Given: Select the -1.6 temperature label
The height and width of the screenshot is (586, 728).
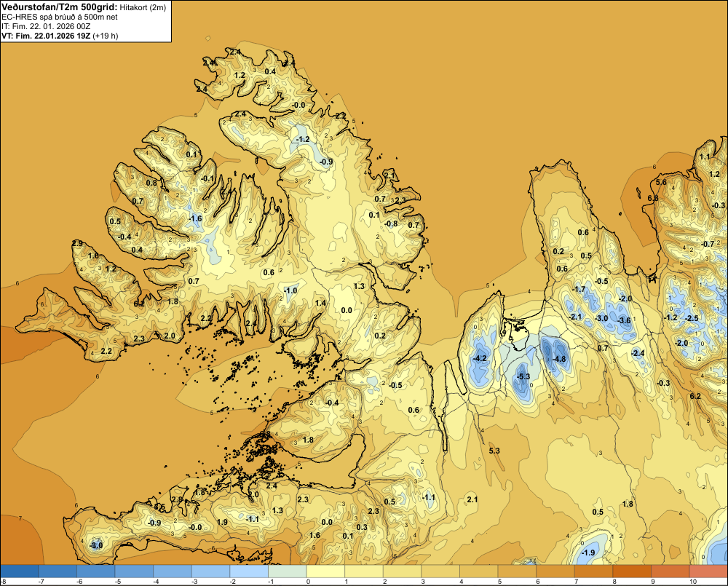Looking at the screenshot, I should click(195, 218).
